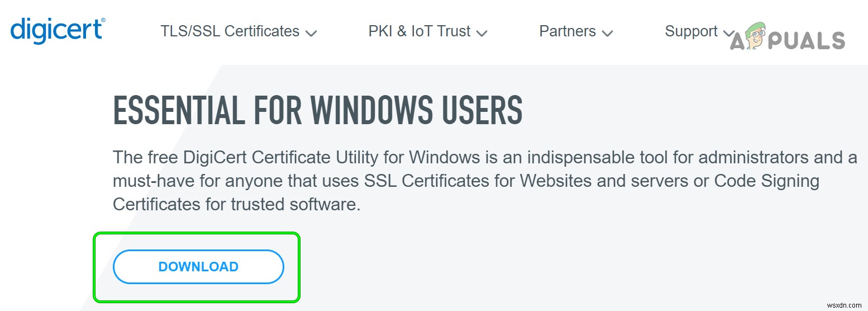Click the Essential for Windows Users heading
This screenshot has height=311, width=868.
(317, 110)
